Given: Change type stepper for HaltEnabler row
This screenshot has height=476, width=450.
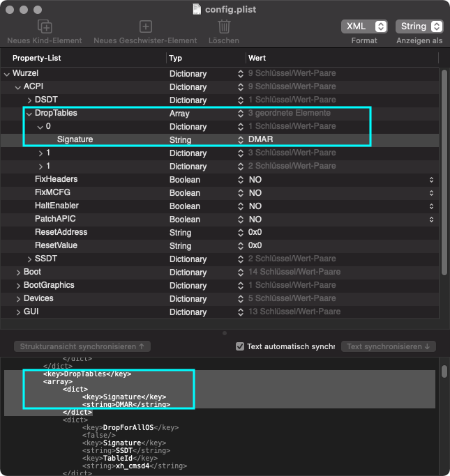Looking at the screenshot, I should point(241,206).
